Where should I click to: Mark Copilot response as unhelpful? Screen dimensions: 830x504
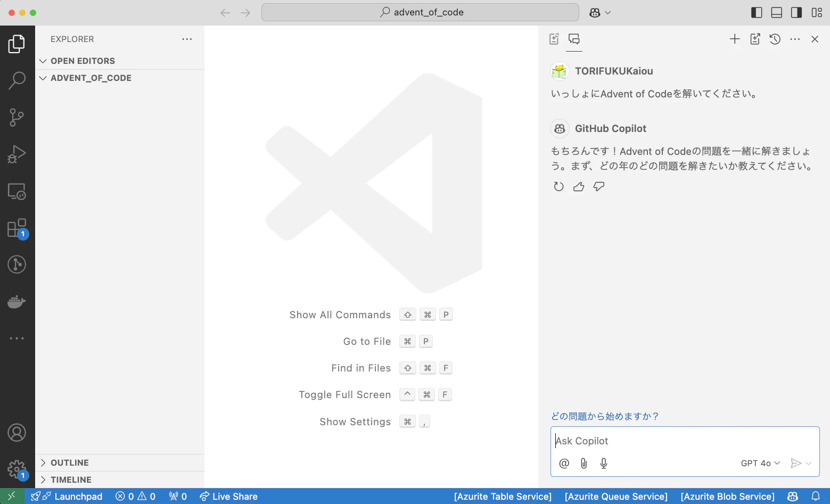(599, 186)
